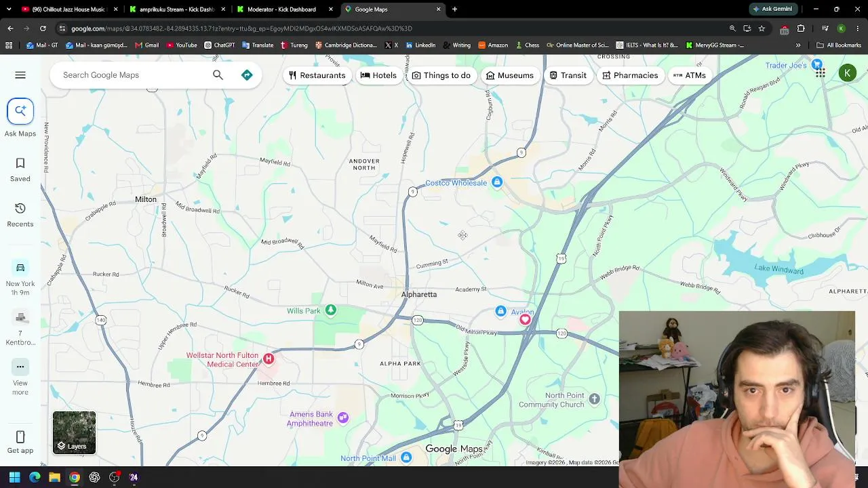The image size is (868, 488).
Task: Click the Ameris Bank Amphitheatre marker
Action: pyautogui.click(x=343, y=418)
